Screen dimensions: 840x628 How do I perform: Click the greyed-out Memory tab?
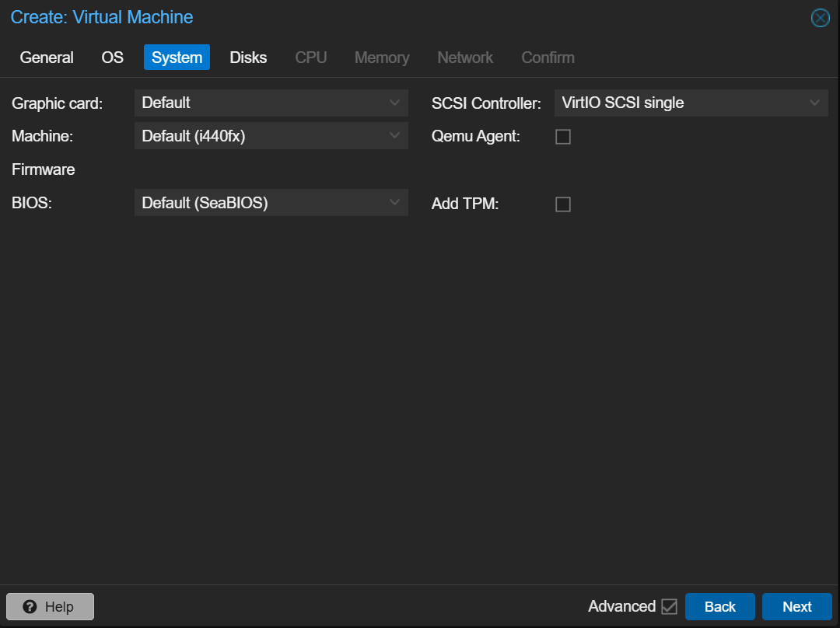click(x=382, y=58)
